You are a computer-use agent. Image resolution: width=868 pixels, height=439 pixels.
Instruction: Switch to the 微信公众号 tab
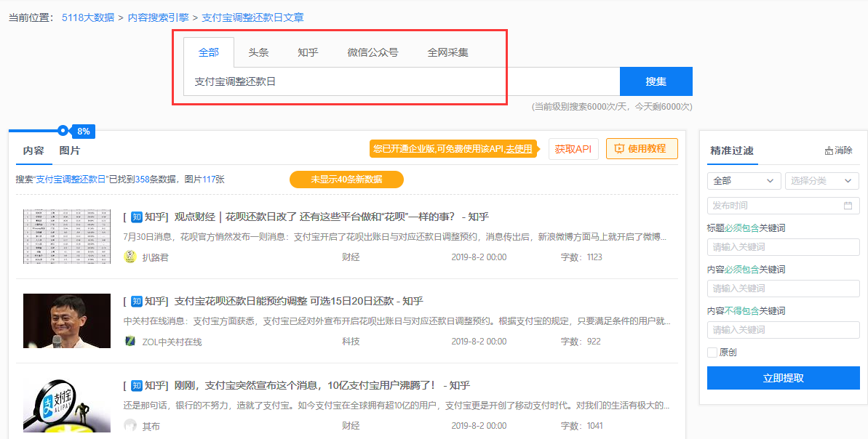pyautogui.click(x=373, y=52)
